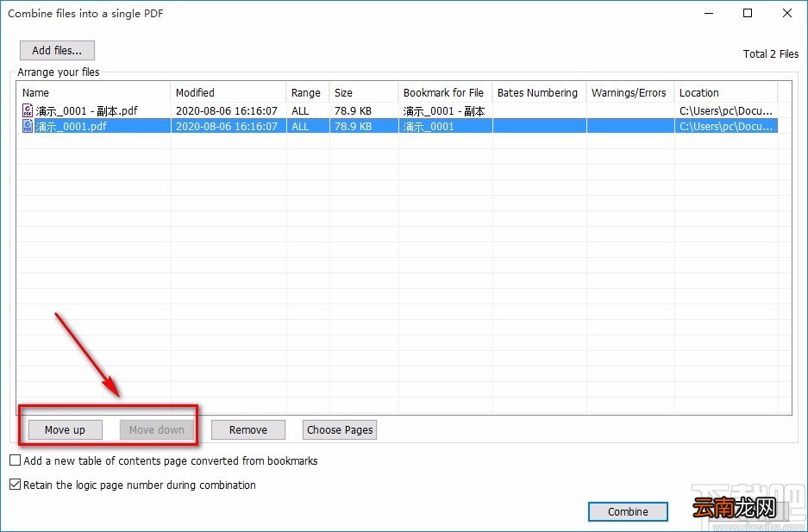The width and height of the screenshot is (808, 532).
Task: Click the 78.9 KB size of 演示_0001.pdf
Action: (353, 126)
